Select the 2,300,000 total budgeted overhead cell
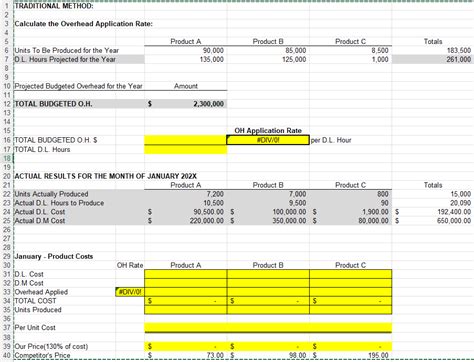The height and width of the screenshot is (362, 474). tap(186, 104)
